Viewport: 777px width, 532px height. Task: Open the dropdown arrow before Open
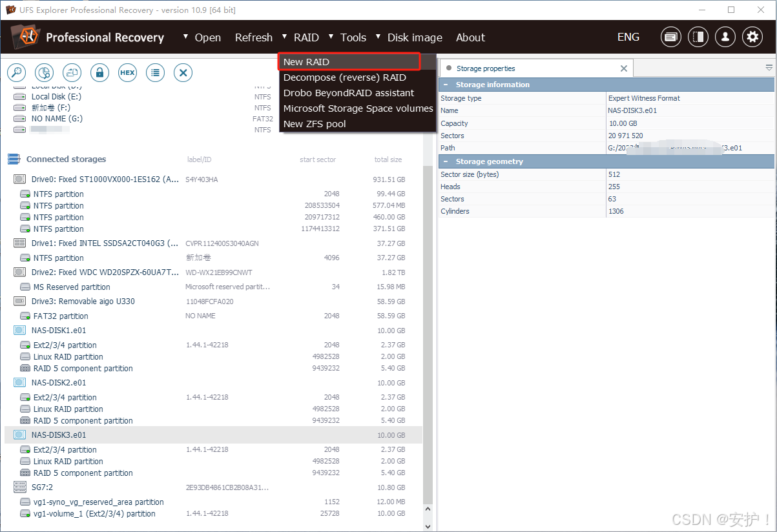(x=186, y=37)
